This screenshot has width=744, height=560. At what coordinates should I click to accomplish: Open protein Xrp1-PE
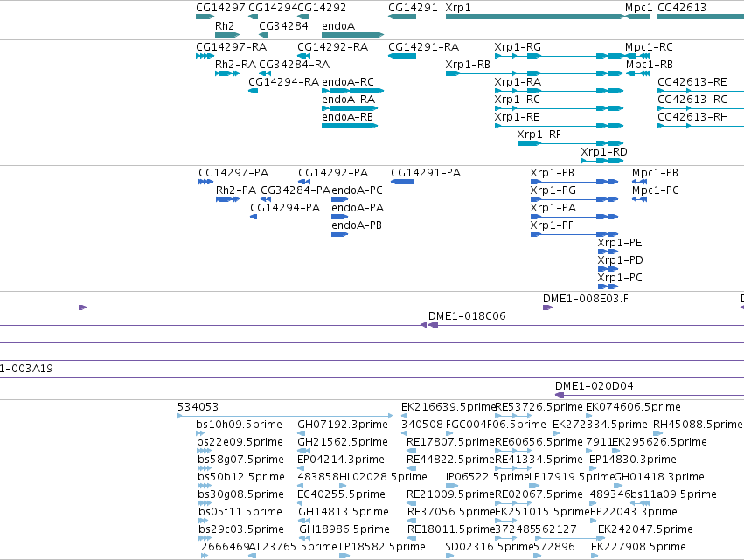(620, 243)
